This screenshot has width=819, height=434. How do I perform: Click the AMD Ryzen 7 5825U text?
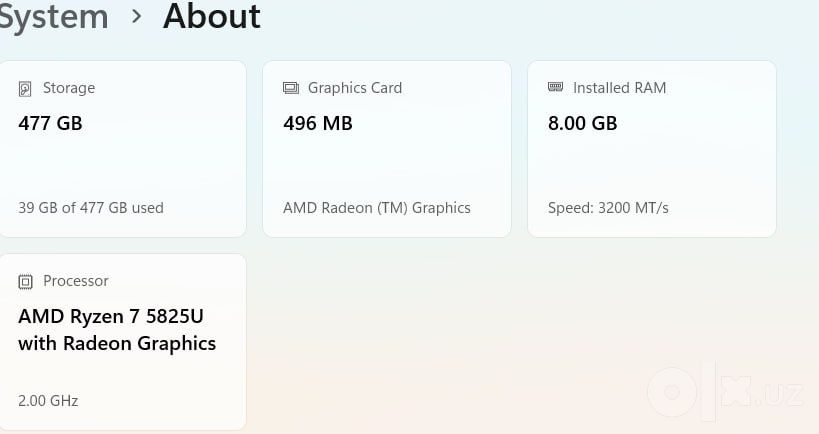pos(111,316)
